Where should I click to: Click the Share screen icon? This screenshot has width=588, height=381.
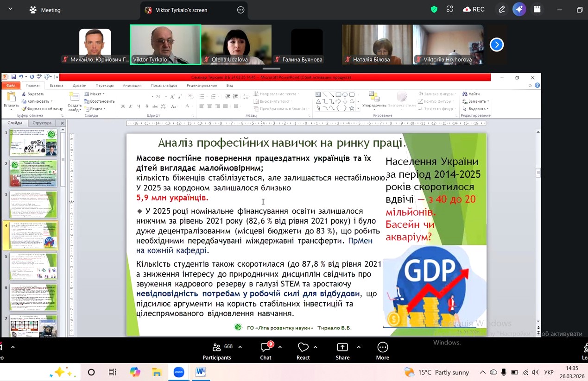(x=342, y=350)
